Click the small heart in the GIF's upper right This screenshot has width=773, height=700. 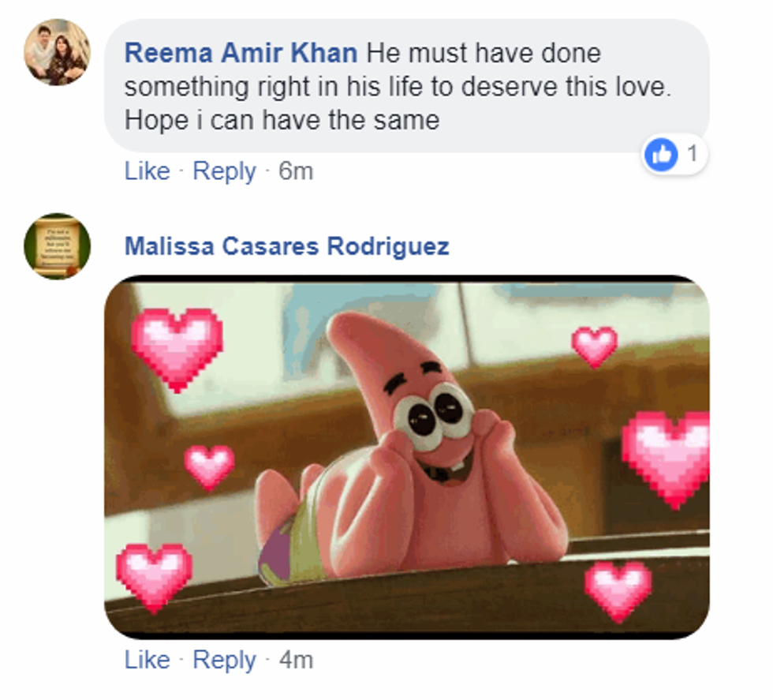click(594, 346)
